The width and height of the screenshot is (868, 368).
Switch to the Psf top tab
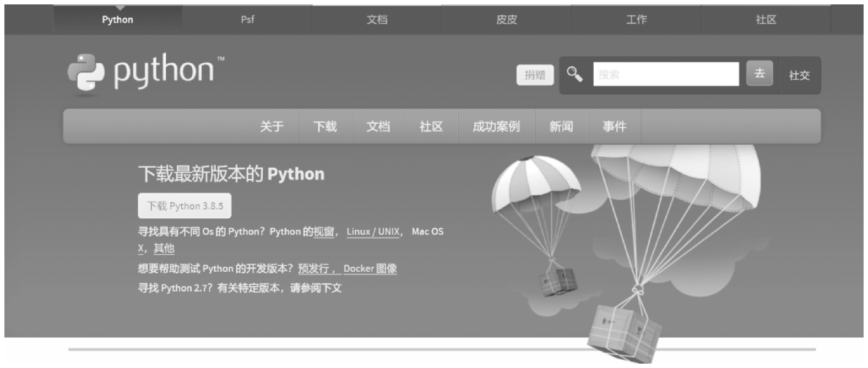(247, 20)
